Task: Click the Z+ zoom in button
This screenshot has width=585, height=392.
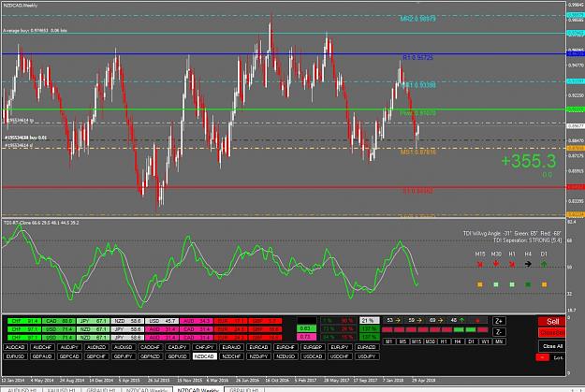Action: (x=499, y=321)
